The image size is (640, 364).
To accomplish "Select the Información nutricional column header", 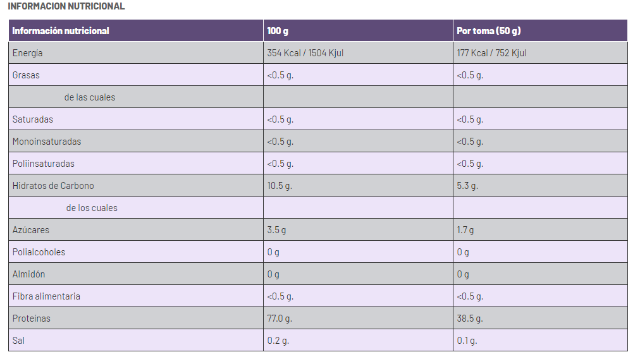I will tap(61, 31).
